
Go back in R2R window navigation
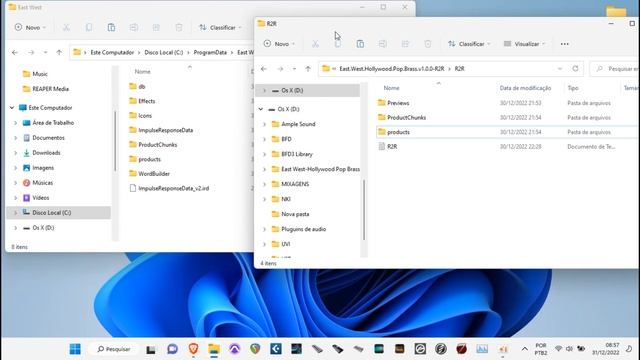pos(264,69)
